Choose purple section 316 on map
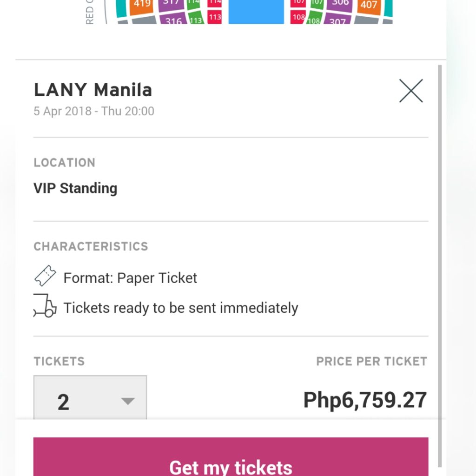Image resolution: width=476 pixels, height=476 pixels. point(173,19)
